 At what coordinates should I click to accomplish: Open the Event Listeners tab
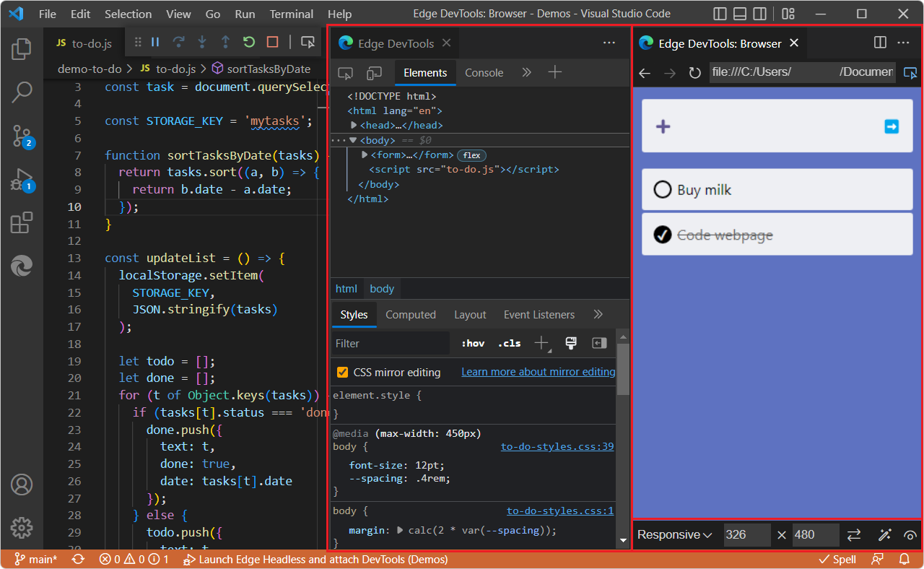539,315
